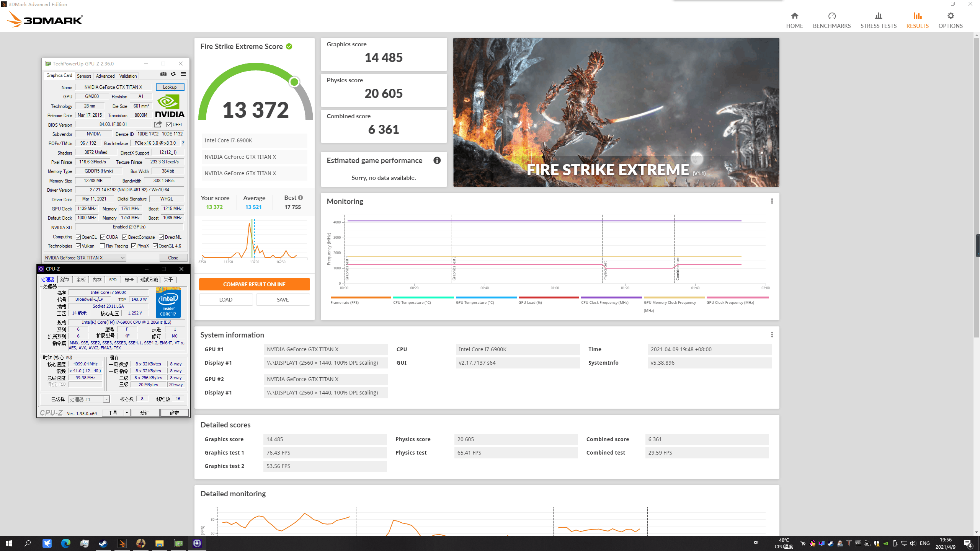Click the Lookup button in GPU-Z

coord(170,87)
